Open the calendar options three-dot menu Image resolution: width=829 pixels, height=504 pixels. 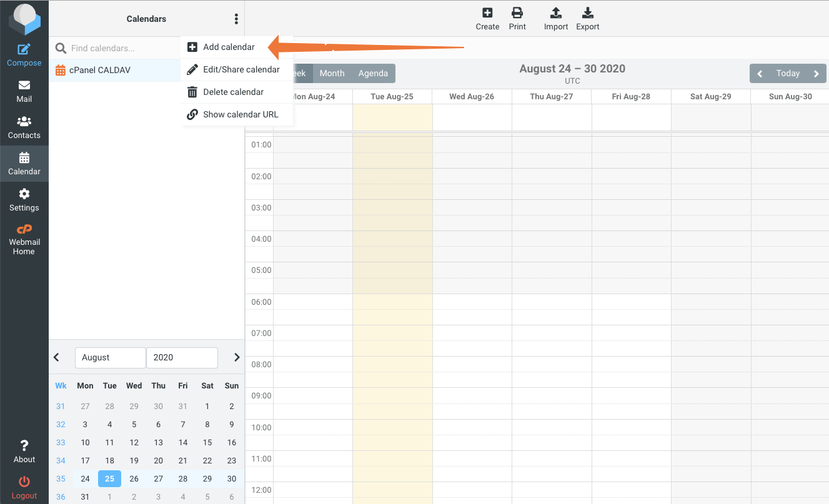click(x=236, y=19)
